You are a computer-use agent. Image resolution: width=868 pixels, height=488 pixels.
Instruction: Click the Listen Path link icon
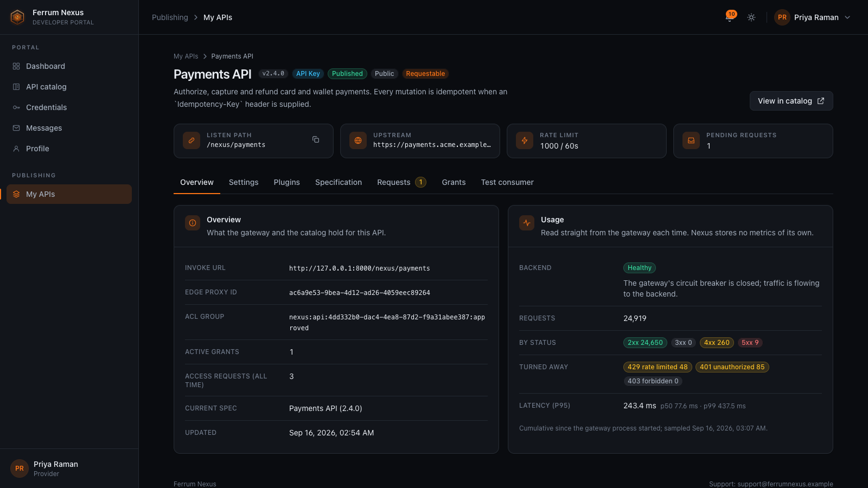(192, 140)
